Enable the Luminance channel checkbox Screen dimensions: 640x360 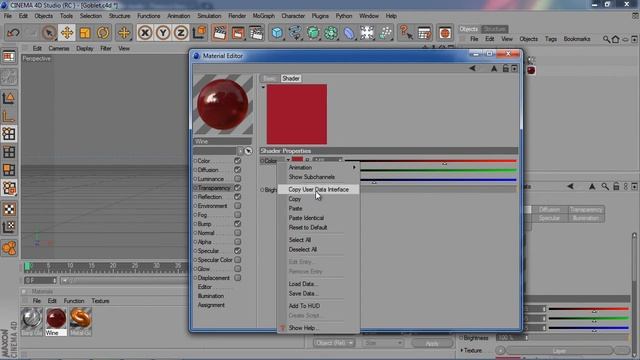click(238, 179)
